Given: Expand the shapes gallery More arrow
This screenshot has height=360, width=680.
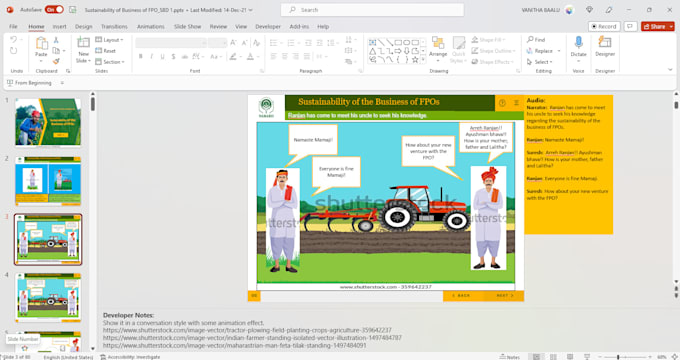Looking at the screenshot, I should tap(423, 60).
